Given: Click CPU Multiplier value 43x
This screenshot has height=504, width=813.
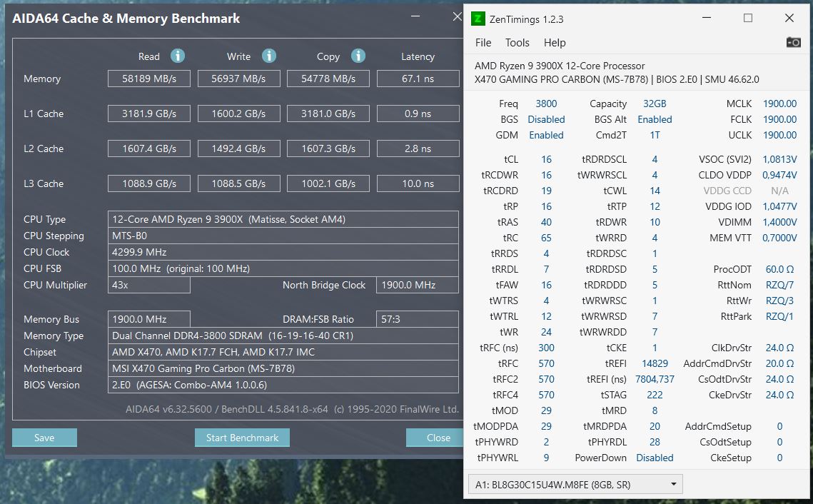Looking at the screenshot, I should click(148, 285).
